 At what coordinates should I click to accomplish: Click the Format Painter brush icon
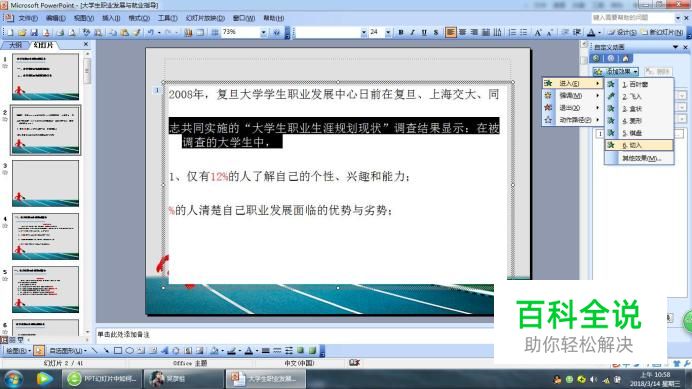137,32
